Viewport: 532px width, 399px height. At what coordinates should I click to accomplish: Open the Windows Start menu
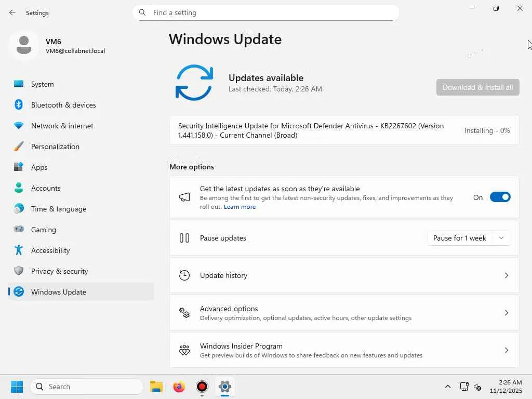[17, 387]
